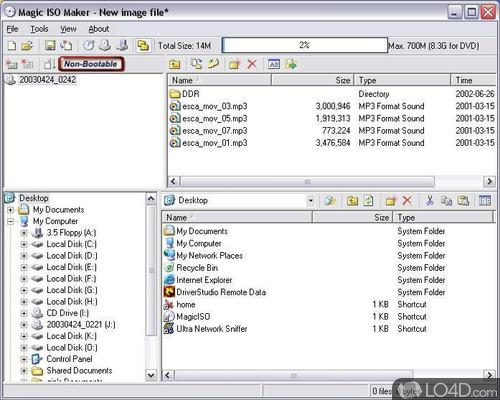
Task: Click the disc-with-clock toolbar icon
Action: pos(89,45)
